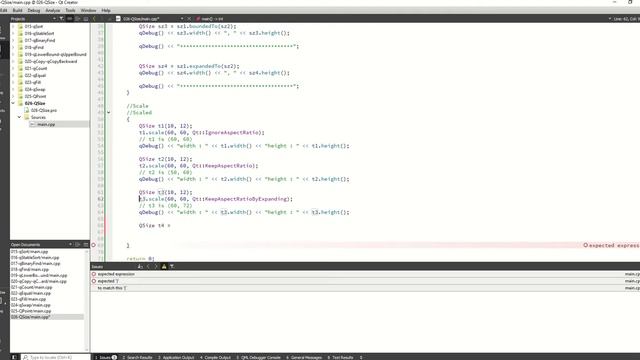Switch to 016-qStableSort/main.cpp in Open Documents
The image size is (640, 360).
[x=35, y=258]
